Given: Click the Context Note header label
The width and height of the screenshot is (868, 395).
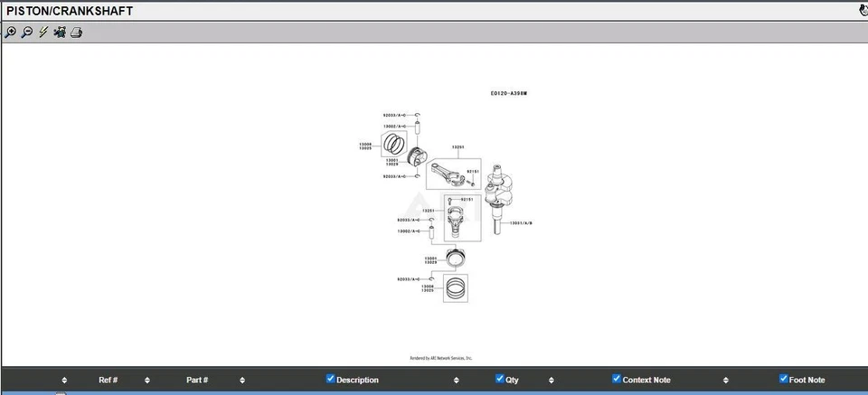Looking at the screenshot, I should click(x=646, y=380).
